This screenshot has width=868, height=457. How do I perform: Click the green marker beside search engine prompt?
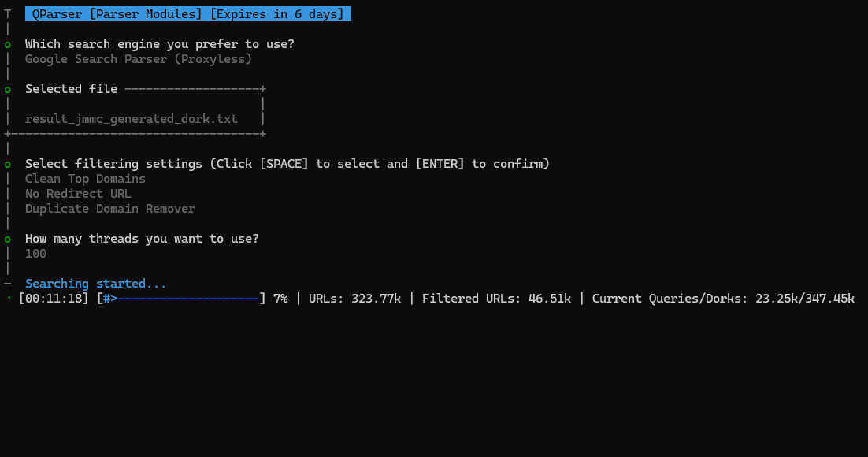[8, 45]
